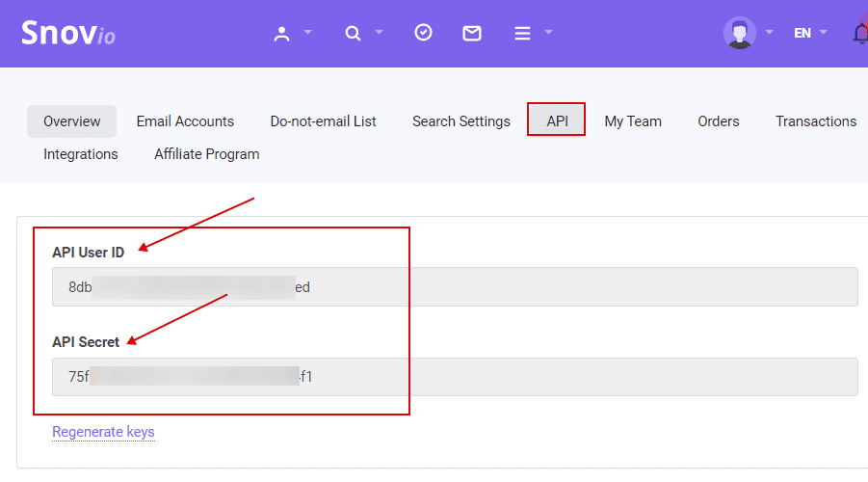The image size is (868, 482).
Task: Open the person/prospects icon menu
Action: [x=281, y=34]
